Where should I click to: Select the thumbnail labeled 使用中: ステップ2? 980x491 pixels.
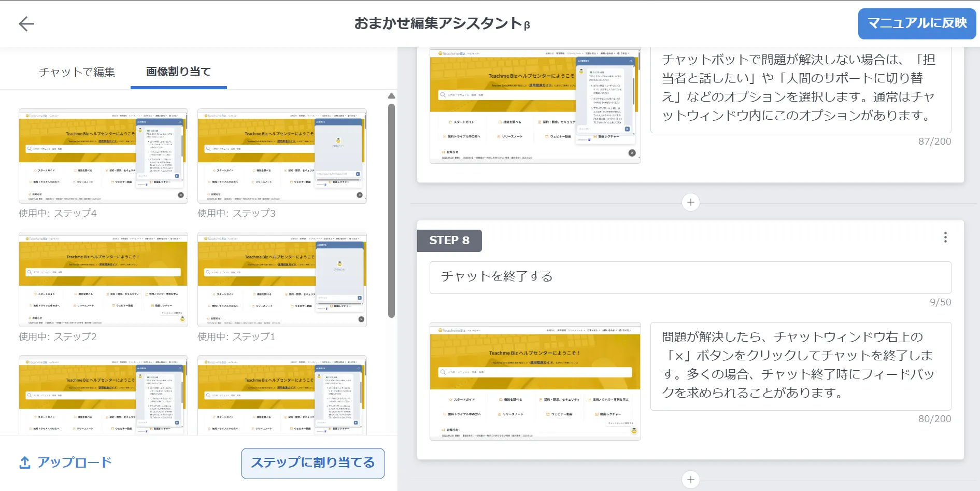click(x=103, y=278)
